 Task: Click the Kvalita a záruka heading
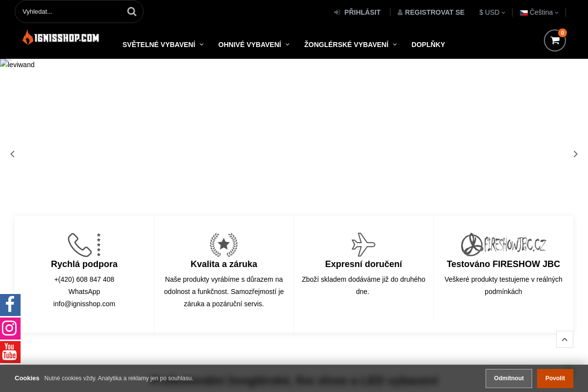point(224,264)
